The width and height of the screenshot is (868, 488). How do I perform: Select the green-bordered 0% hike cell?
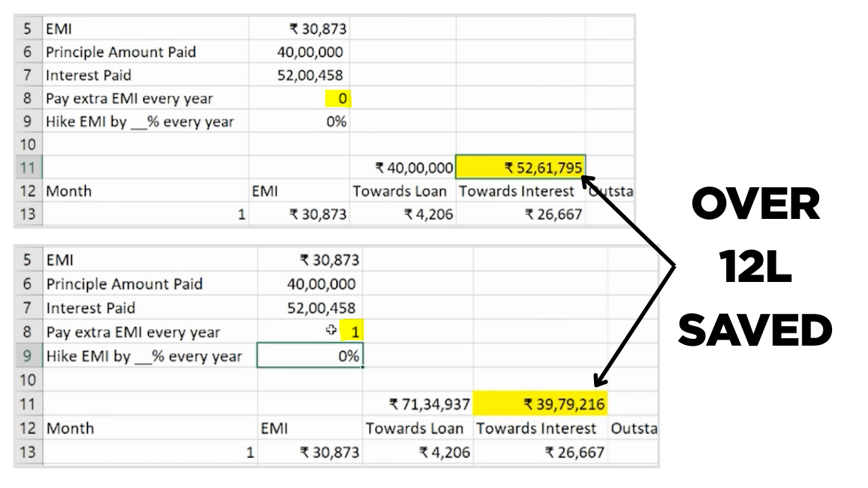[310, 356]
